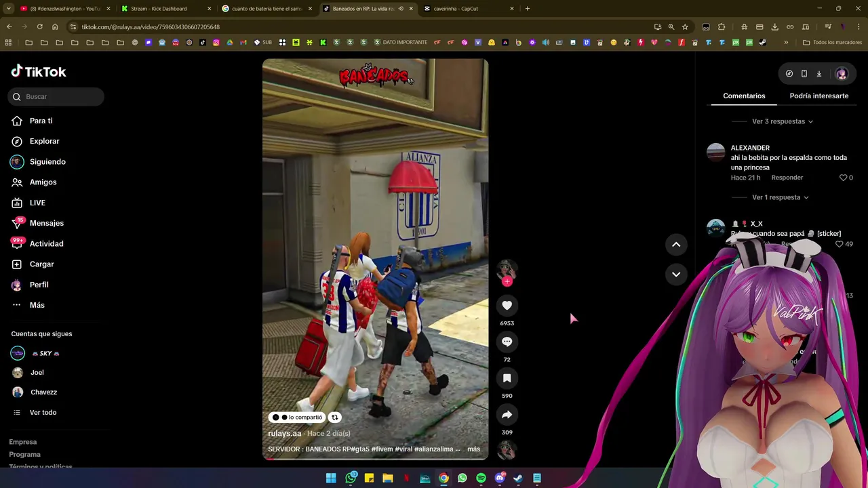
Task: Open mobile app icon in top pill
Action: (x=804, y=74)
